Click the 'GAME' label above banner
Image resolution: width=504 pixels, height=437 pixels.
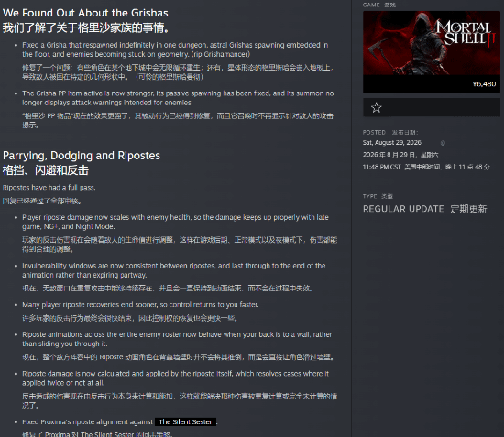[371, 5]
